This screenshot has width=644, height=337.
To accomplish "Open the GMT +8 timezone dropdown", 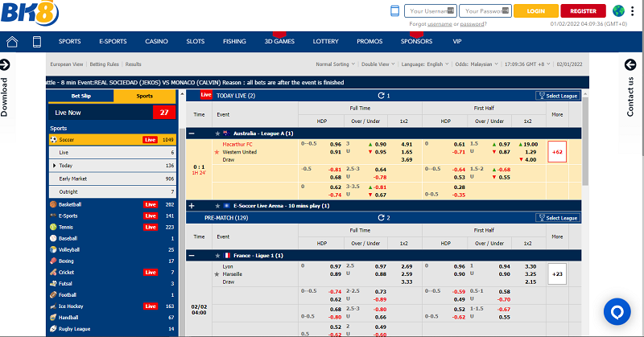I will click(527, 64).
